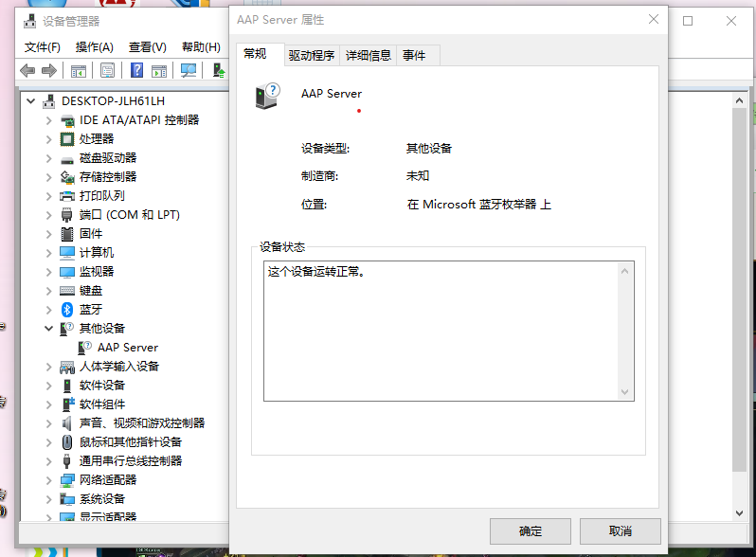This screenshot has width=756, height=557.
Task: Expand the 软件设备 tree node
Action: tap(48, 386)
